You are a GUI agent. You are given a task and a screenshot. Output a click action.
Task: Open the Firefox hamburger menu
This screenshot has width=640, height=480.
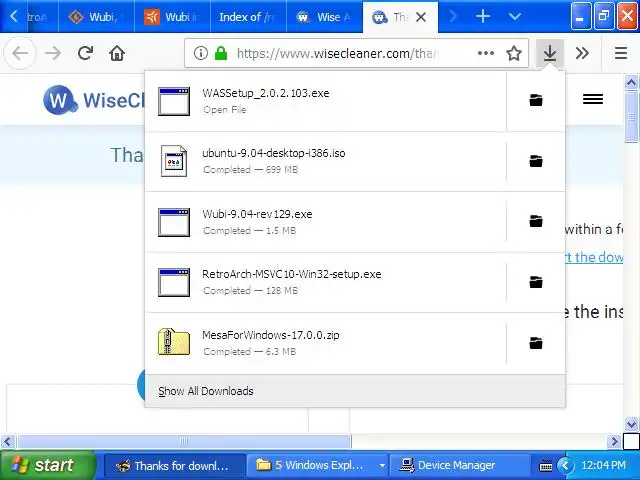click(621, 53)
